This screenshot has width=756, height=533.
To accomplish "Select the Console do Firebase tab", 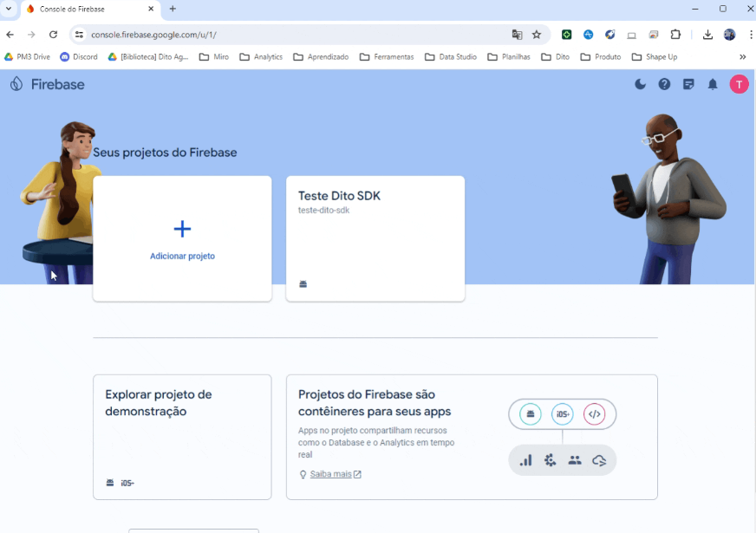I will pos(91,10).
